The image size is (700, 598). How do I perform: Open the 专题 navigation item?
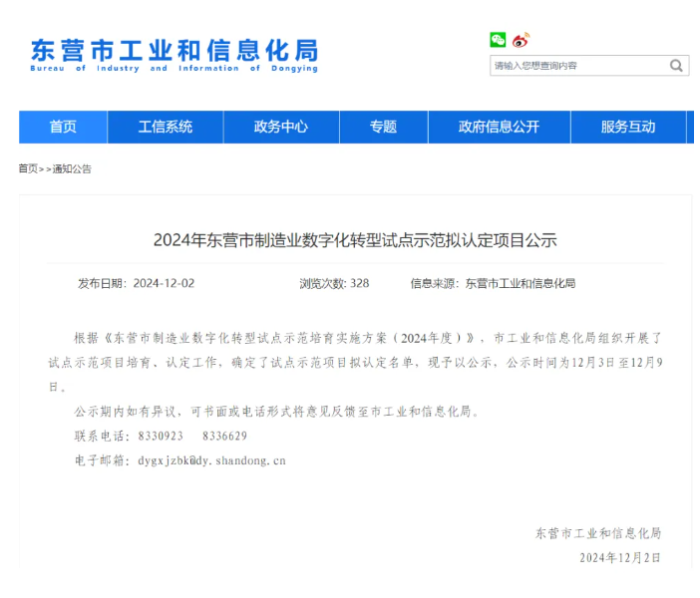[383, 127]
